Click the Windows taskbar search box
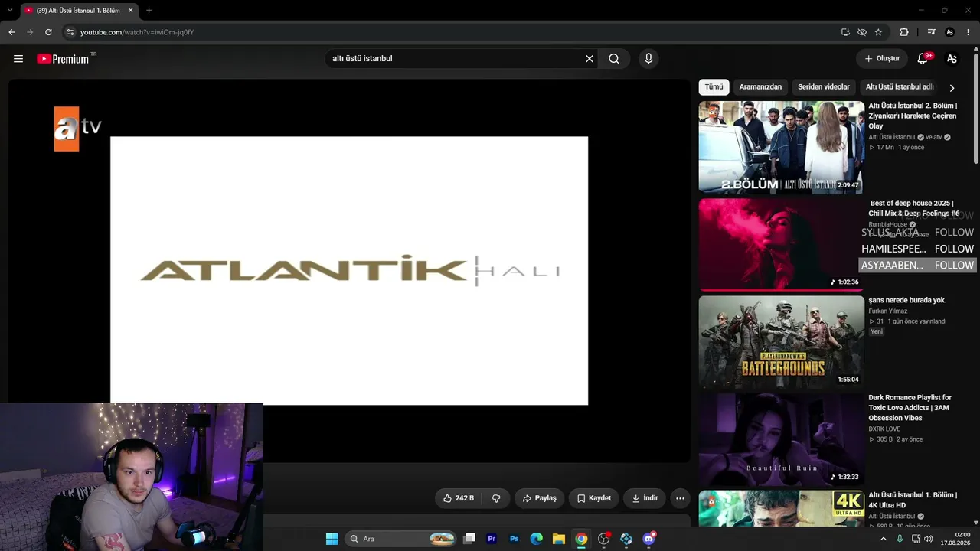Image resolution: width=980 pixels, height=551 pixels. [401, 539]
